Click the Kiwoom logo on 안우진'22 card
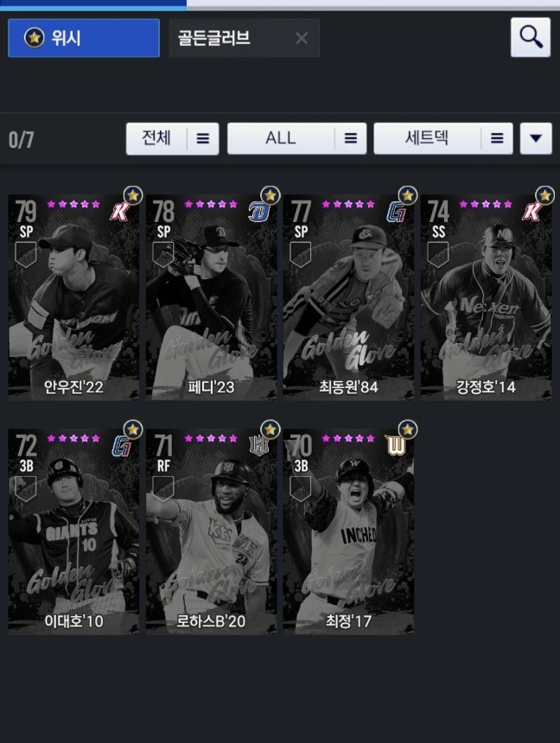The image size is (560, 743). (x=119, y=212)
